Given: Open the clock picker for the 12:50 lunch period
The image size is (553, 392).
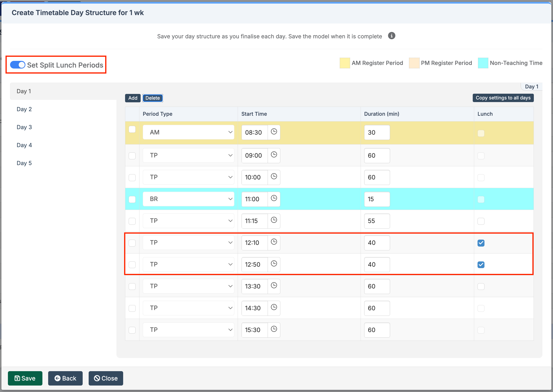Looking at the screenshot, I should tap(274, 264).
